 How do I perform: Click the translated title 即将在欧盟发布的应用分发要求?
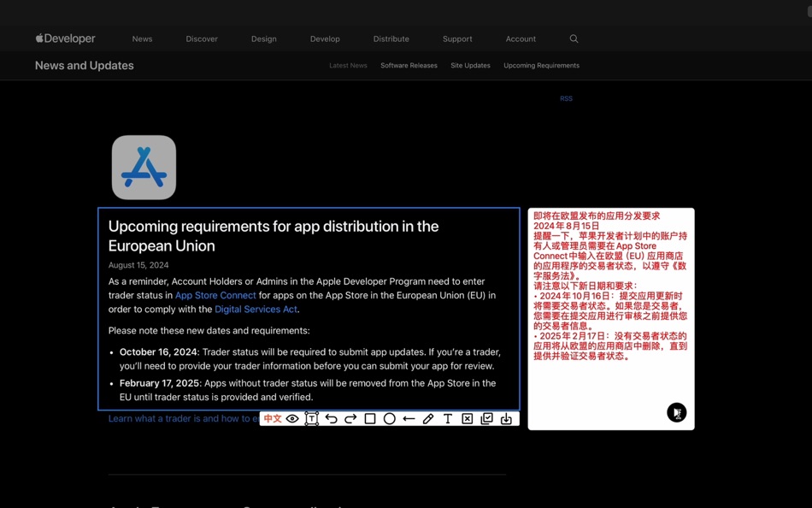point(597,216)
